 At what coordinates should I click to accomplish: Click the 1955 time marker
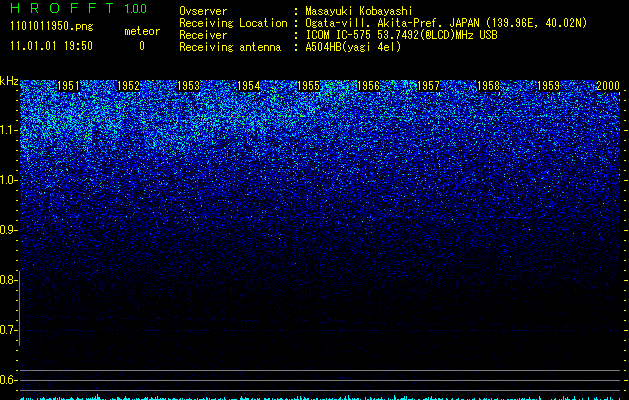[308, 86]
